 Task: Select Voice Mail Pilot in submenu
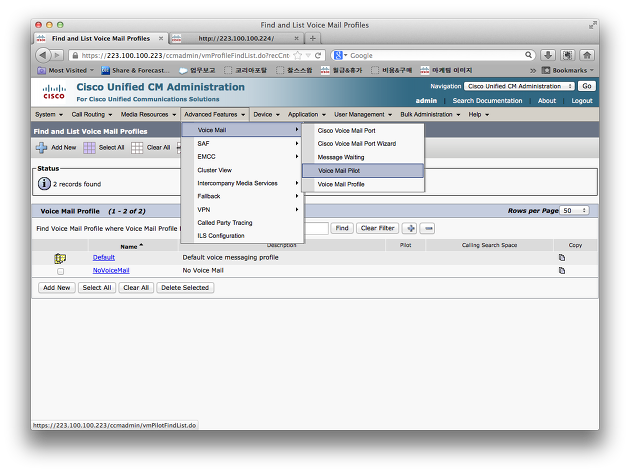point(363,171)
